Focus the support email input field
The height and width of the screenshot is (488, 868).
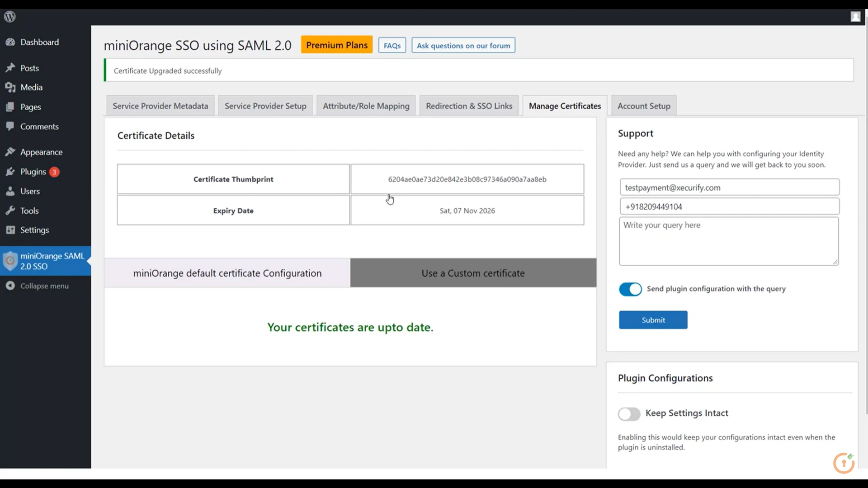(x=729, y=187)
